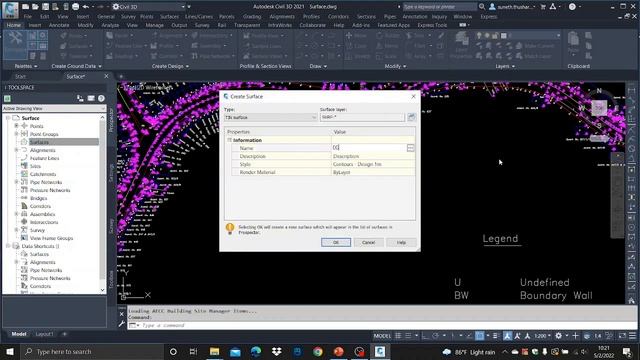Open File Explorer from the taskbar

pyautogui.click(x=214, y=351)
